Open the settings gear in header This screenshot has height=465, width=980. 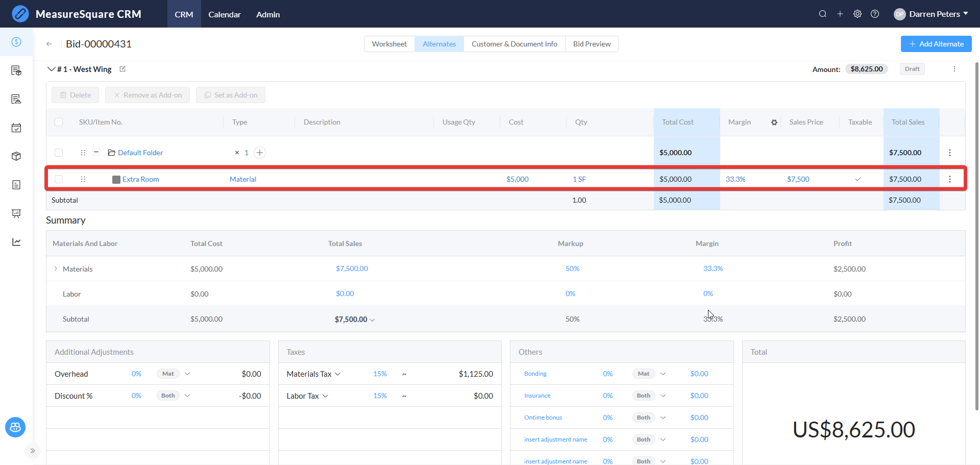pos(857,14)
